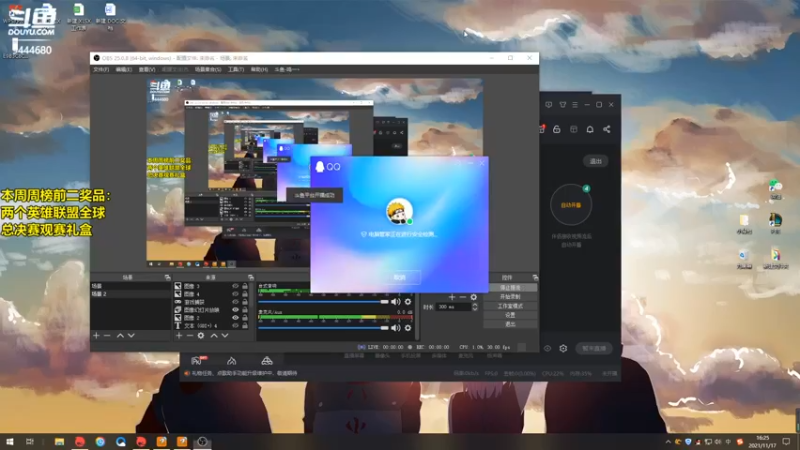Click the eye preview icon at Douyu window bottom
This screenshot has height=450, width=800.
point(547,348)
